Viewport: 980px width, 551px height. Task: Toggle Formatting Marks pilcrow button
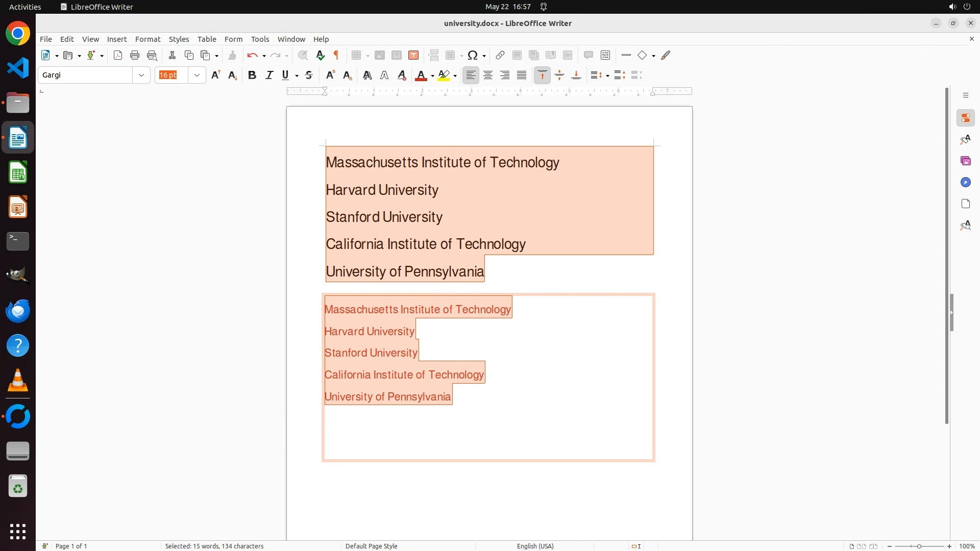point(336,56)
